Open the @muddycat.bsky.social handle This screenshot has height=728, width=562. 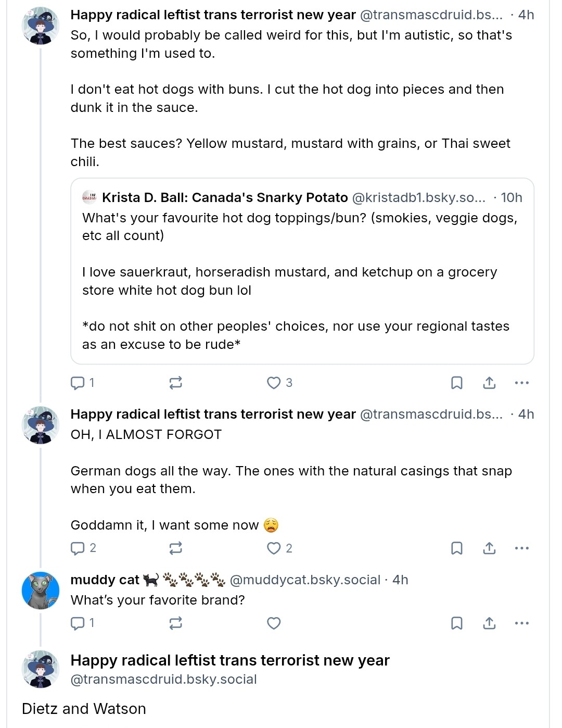(x=305, y=580)
